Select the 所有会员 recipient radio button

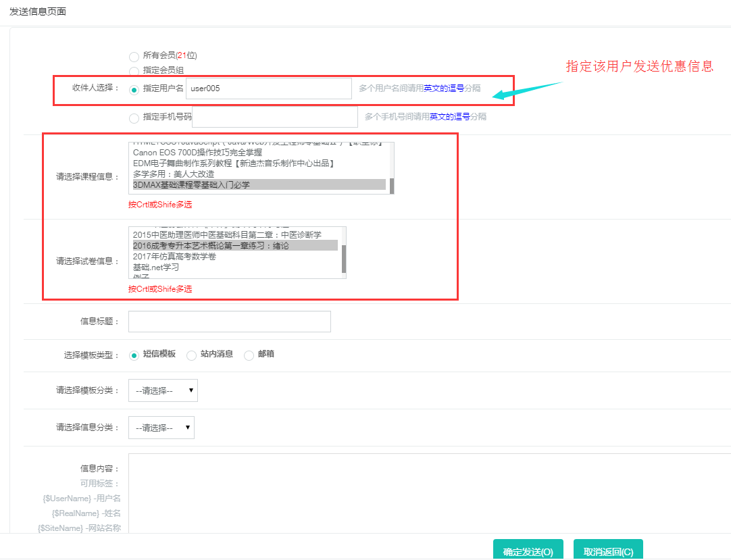click(x=134, y=56)
